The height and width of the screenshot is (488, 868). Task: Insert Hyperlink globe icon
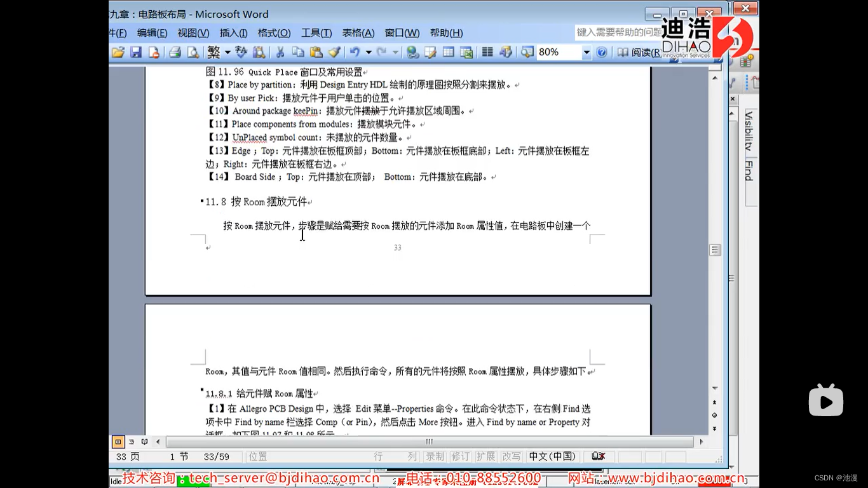pyautogui.click(x=412, y=52)
